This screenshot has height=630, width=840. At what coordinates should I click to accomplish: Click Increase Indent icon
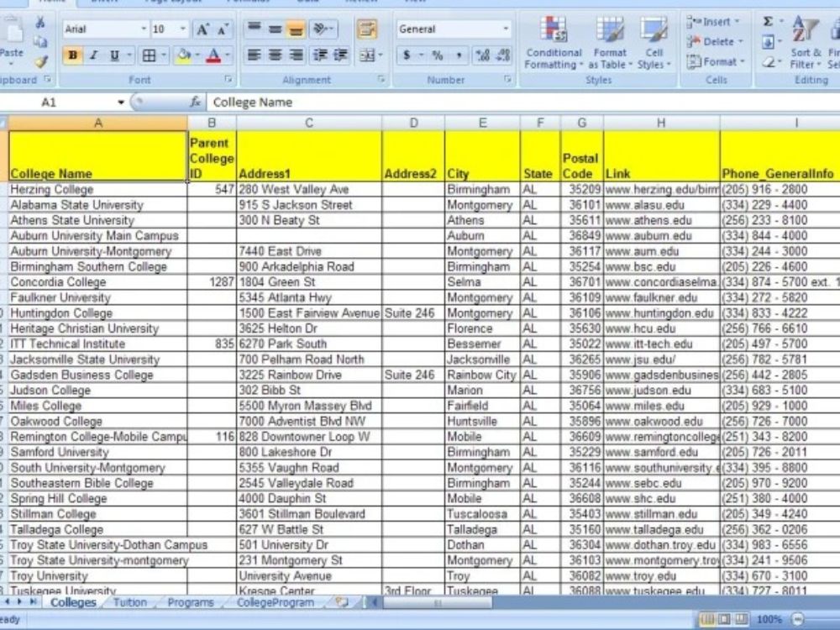(x=340, y=55)
